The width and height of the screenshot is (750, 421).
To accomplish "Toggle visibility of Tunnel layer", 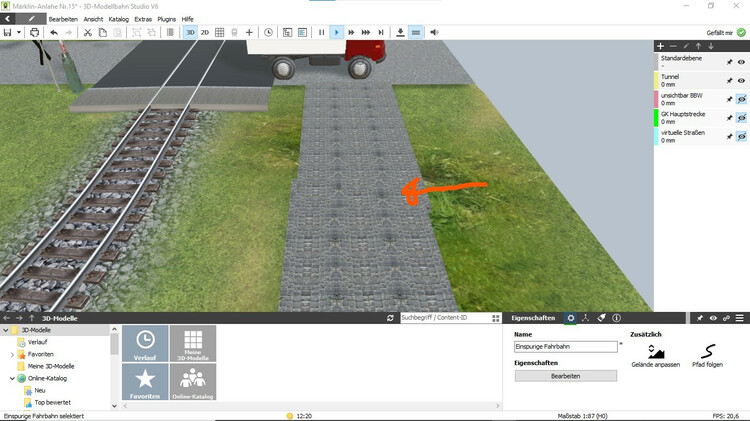I will tap(742, 81).
